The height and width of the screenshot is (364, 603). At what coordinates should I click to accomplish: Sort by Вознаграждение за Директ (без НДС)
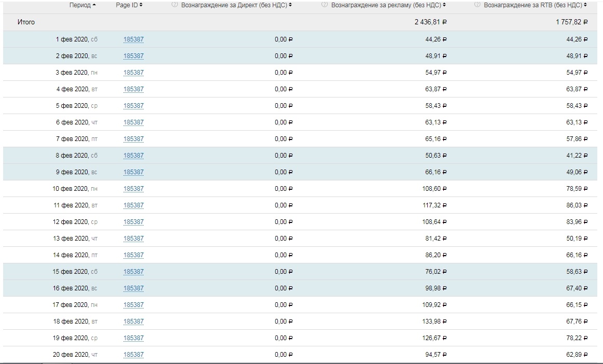[236, 5]
